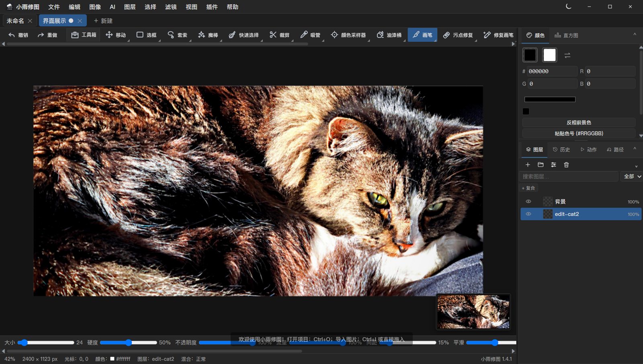
Task: Select the Healing Brush (修复画笔) tool
Action: click(498, 35)
